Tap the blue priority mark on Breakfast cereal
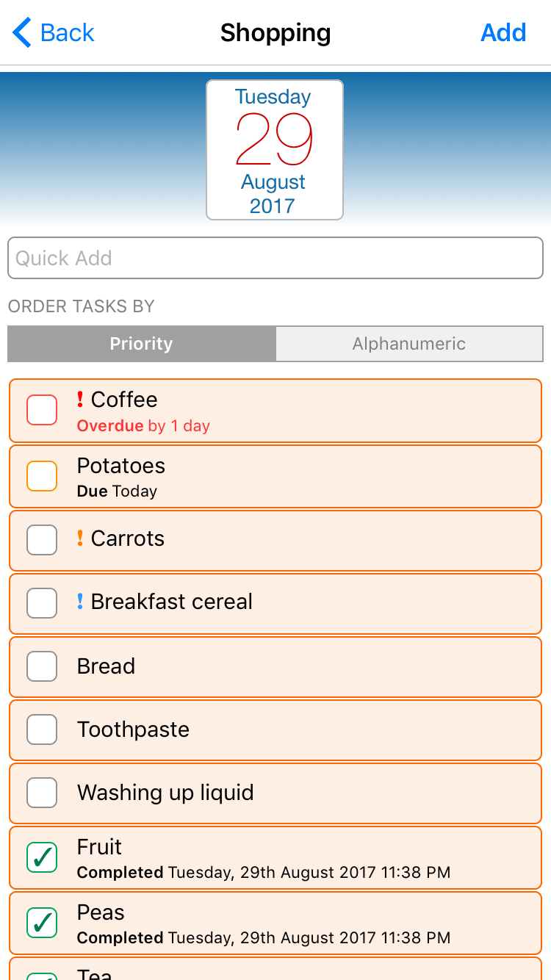The width and height of the screenshot is (551, 980). 80,602
